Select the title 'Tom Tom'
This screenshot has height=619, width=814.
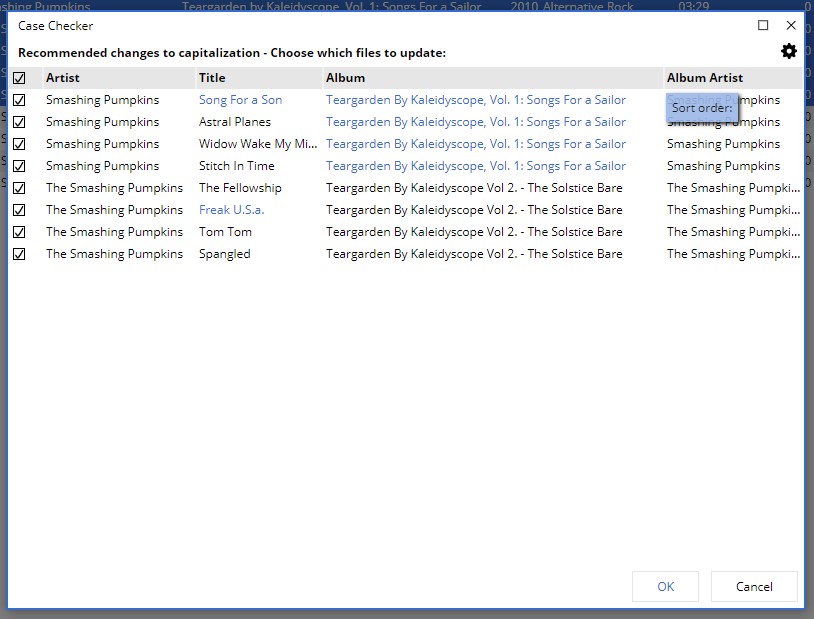pos(225,232)
